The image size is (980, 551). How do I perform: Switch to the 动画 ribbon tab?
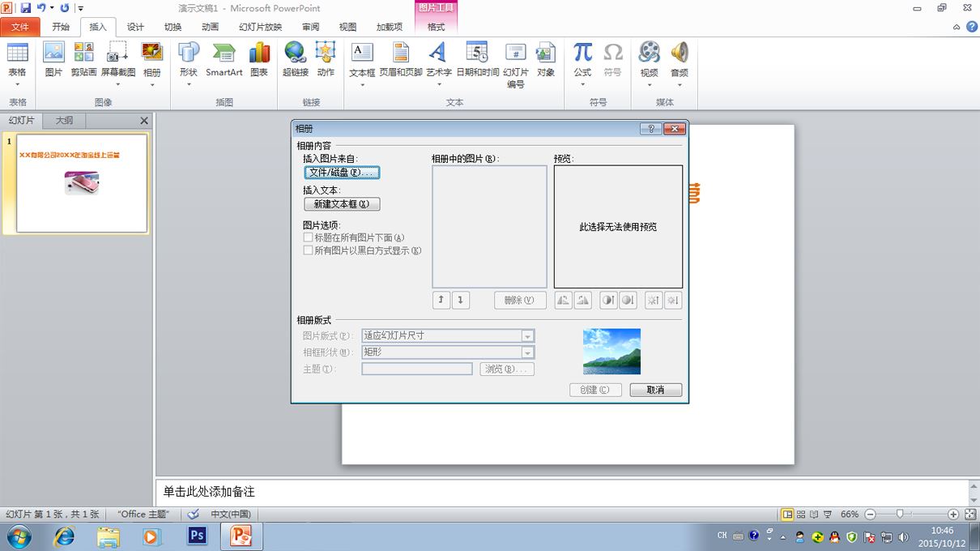pyautogui.click(x=210, y=27)
